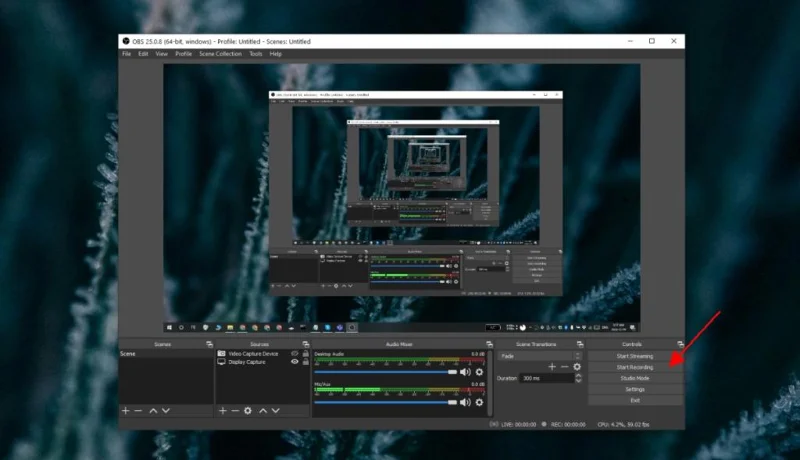Open the Profile menu
This screenshot has width=800, height=460.
tap(184, 54)
